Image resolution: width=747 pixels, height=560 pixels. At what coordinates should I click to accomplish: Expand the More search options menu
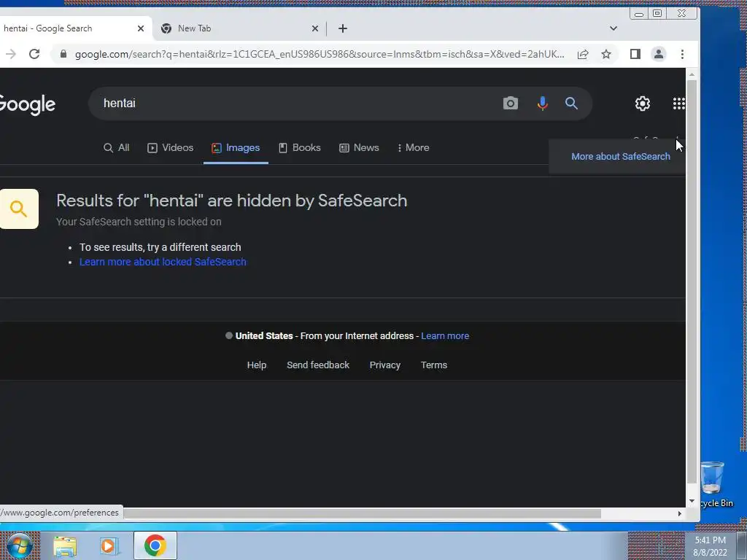pyautogui.click(x=413, y=147)
